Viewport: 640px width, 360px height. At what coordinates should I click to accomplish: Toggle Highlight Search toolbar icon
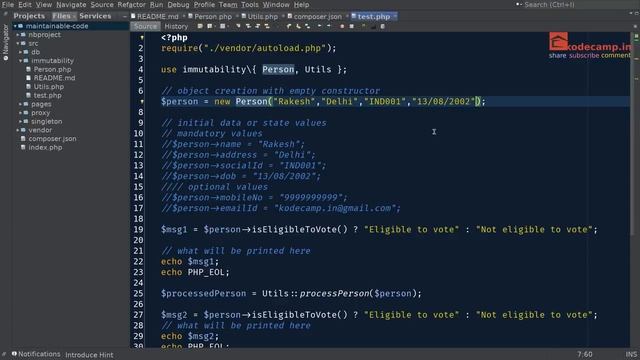(x=267, y=26)
